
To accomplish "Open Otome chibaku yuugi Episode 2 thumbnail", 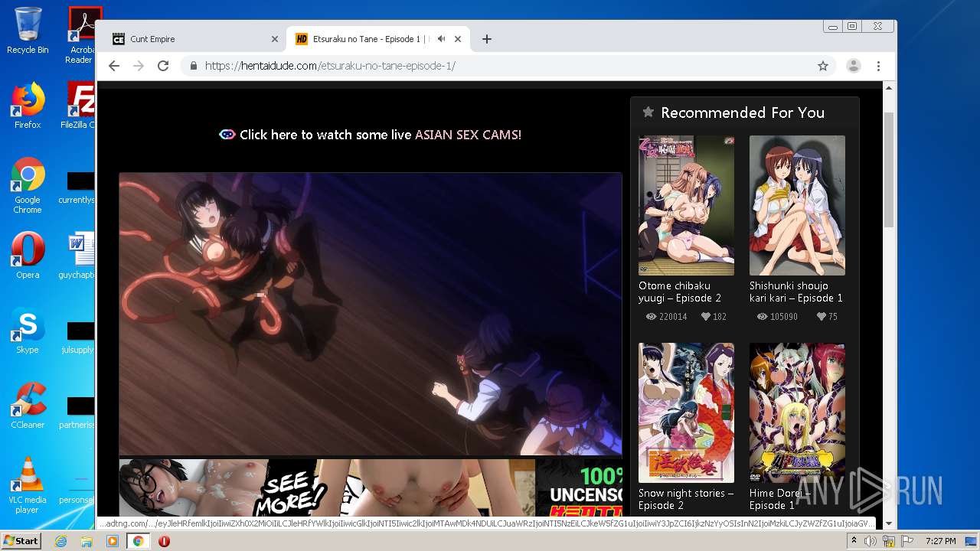I will [x=686, y=205].
